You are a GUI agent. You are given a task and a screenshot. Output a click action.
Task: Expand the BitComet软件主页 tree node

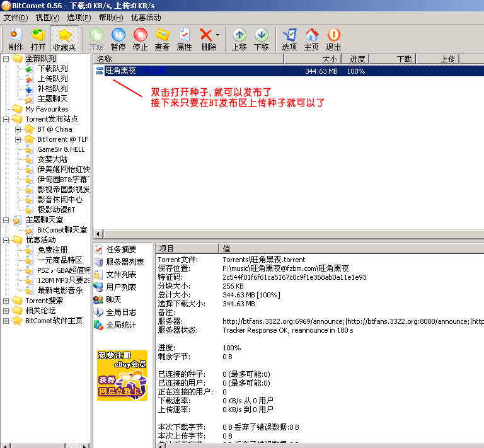[x=6, y=321]
